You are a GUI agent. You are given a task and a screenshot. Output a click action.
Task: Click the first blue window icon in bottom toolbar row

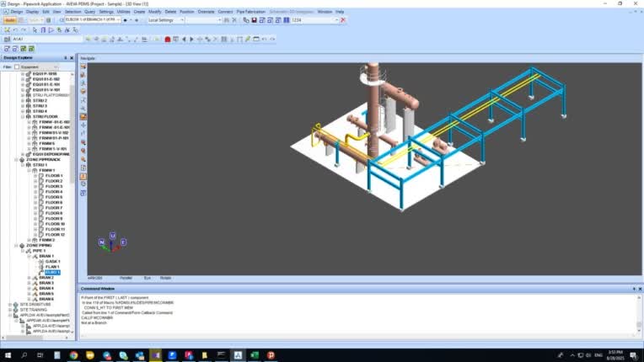[x=7, y=49]
